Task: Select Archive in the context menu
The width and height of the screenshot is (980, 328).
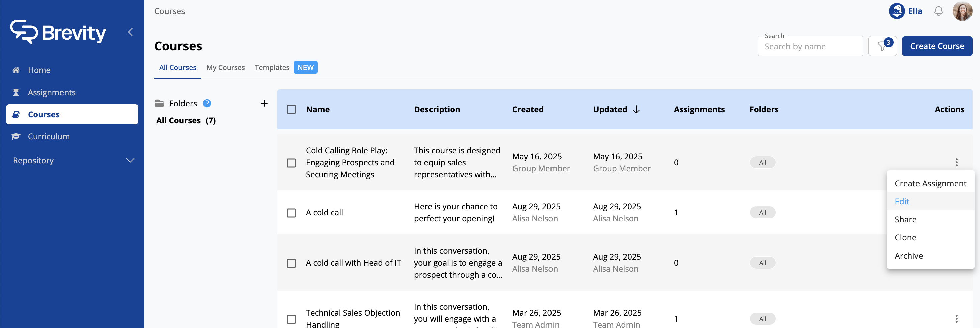Action: pyautogui.click(x=908, y=256)
